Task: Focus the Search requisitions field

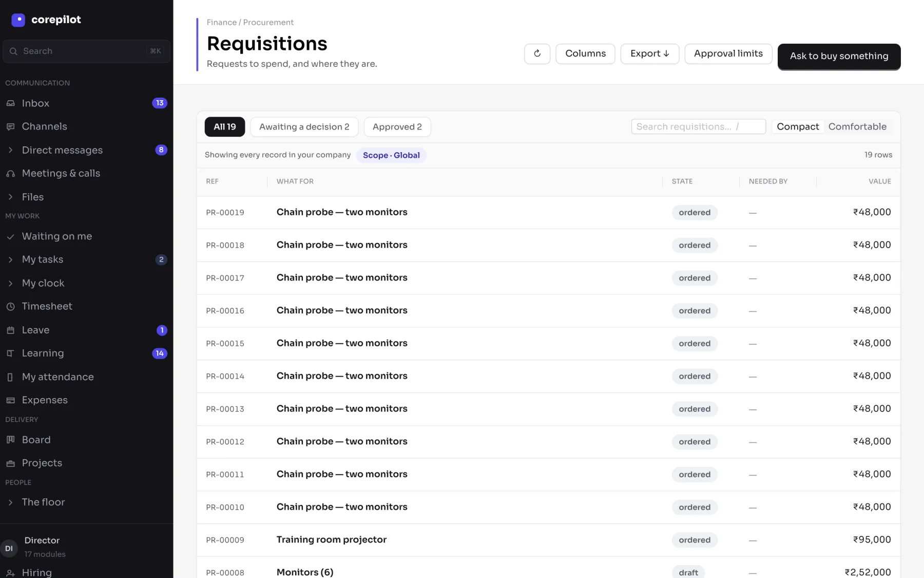Action: click(x=698, y=126)
